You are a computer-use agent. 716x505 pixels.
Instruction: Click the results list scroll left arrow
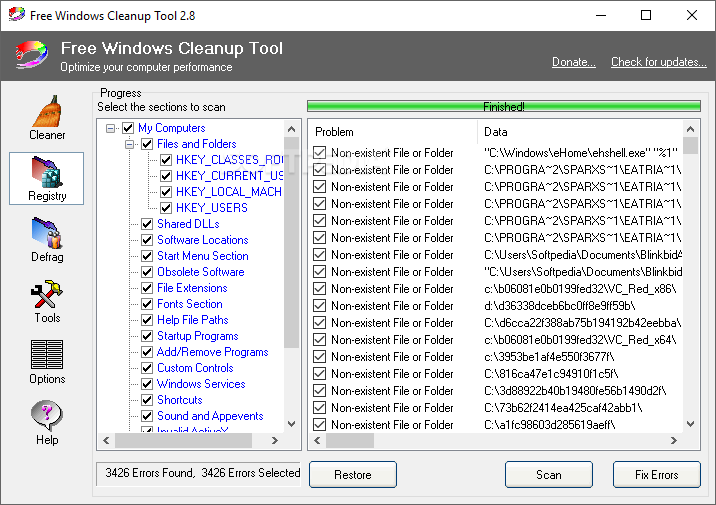coord(317,440)
